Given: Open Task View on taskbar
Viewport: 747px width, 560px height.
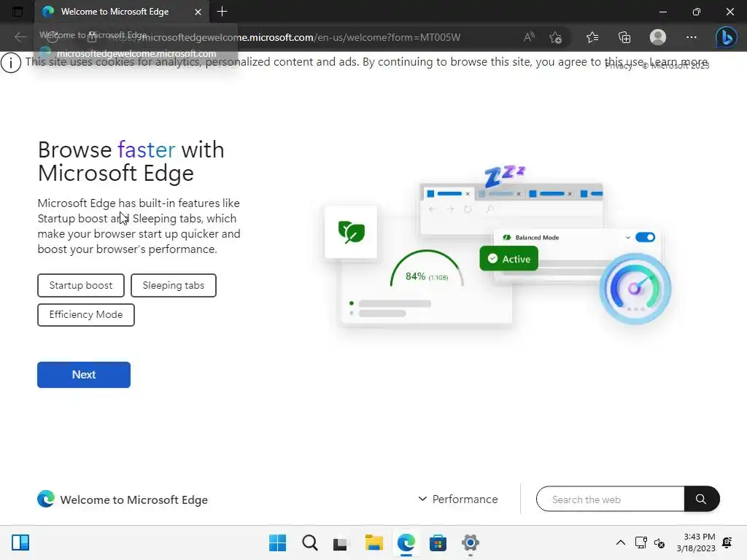Looking at the screenshot, I should (x=340, y=543).
